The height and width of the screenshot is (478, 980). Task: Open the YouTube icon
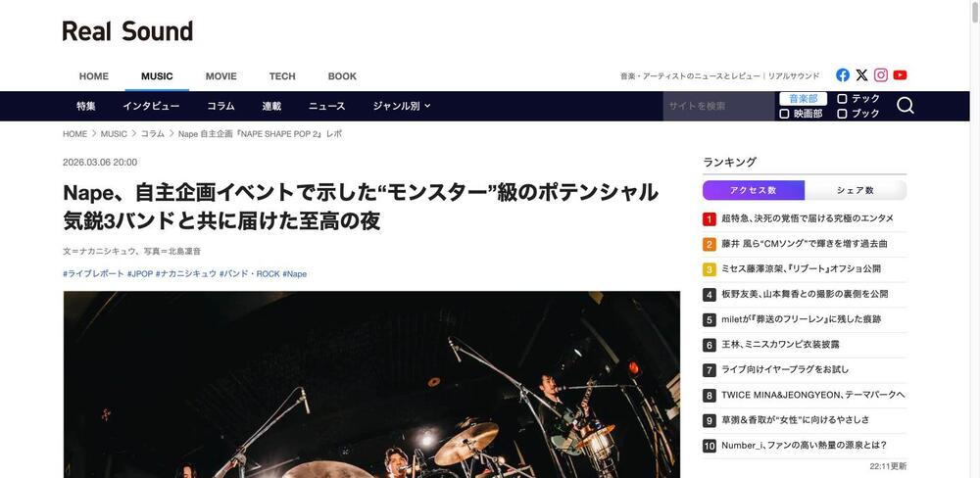coord(900,75)
